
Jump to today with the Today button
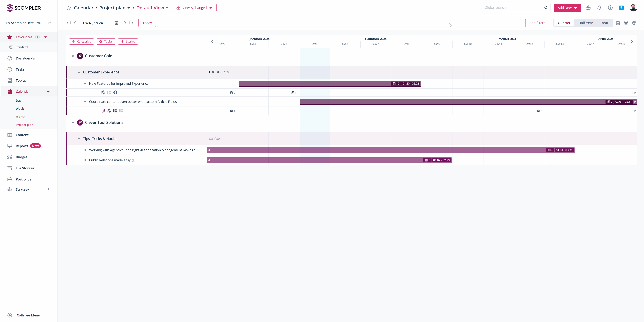[147, 23]
